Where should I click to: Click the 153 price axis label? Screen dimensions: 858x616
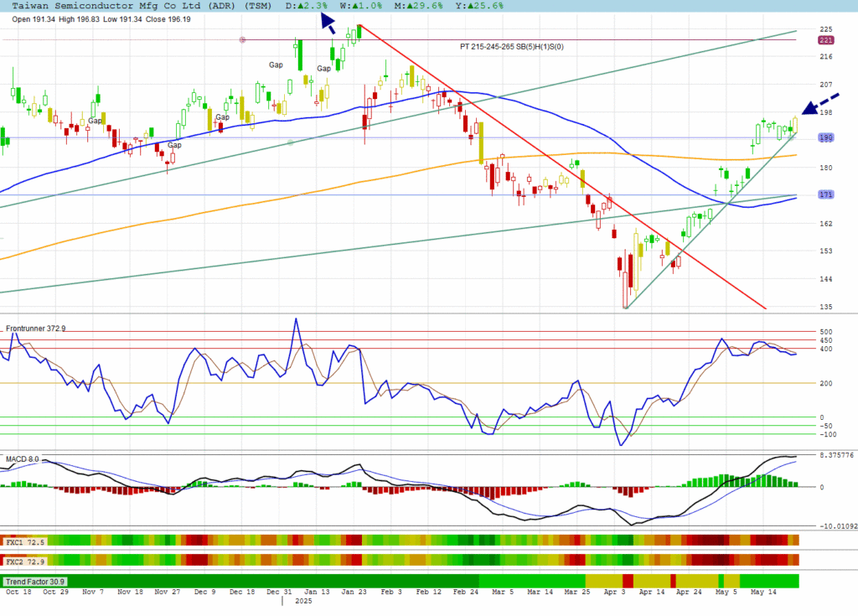(825, 251)
